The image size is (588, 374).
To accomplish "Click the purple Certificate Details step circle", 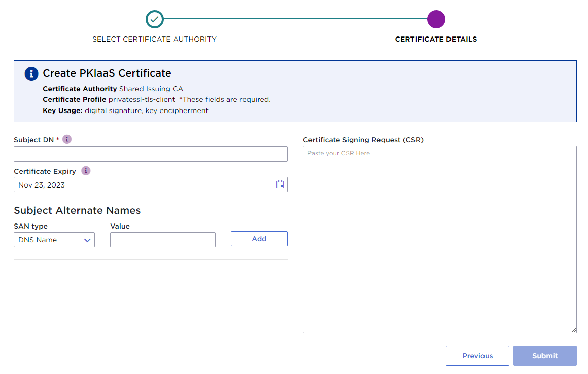I will (x=436, y=19).
